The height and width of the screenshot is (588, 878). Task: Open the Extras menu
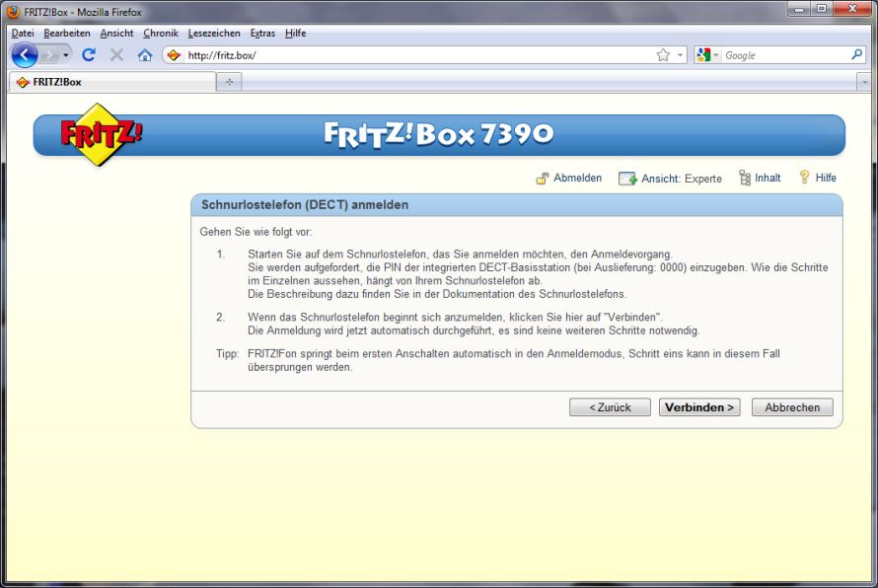click(262, 33)
